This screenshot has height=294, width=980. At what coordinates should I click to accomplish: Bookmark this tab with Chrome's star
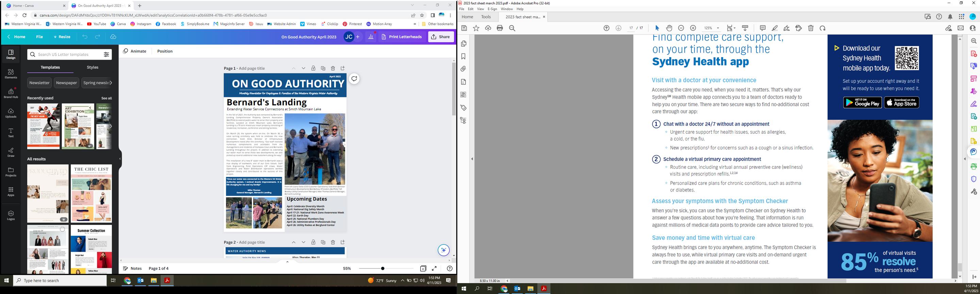[x=422, y=15]
